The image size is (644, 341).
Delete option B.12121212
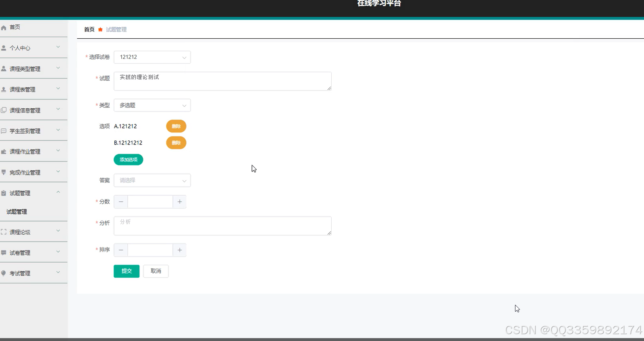176,143
